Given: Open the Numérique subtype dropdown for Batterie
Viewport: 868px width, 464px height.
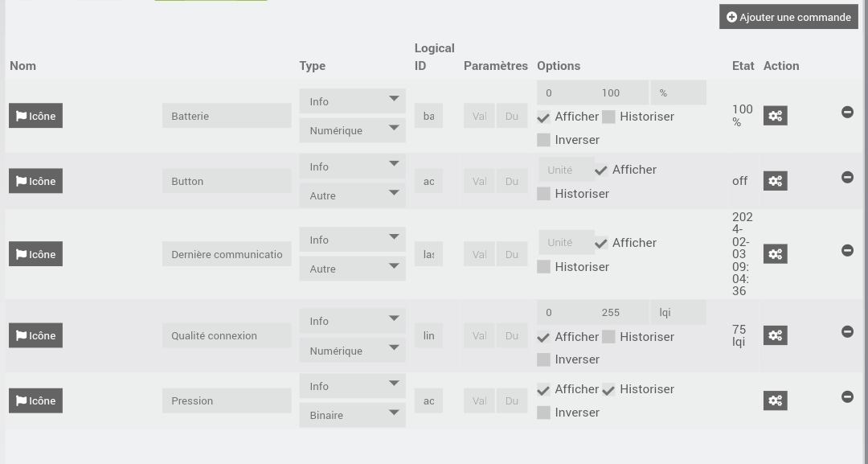Looking at the screenshot, I should (352, 130).
